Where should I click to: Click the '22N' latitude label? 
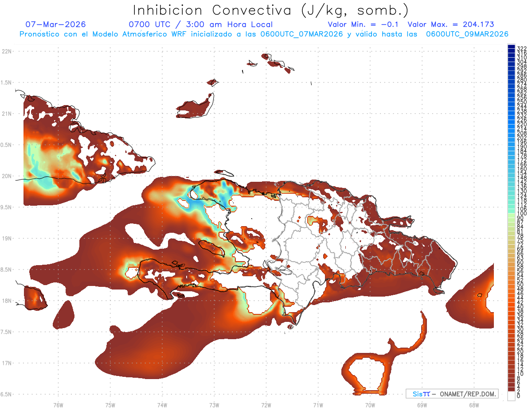pyautogui.click(x=7, y=51)
